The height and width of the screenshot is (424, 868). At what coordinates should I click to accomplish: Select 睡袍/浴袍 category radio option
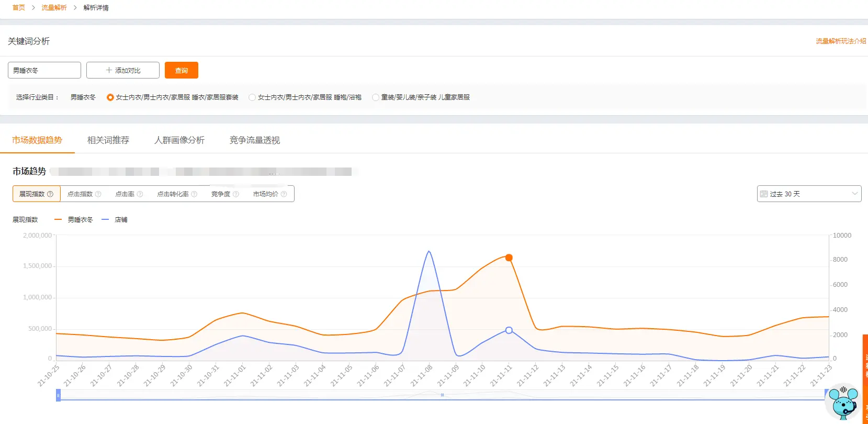coord(252,97)
